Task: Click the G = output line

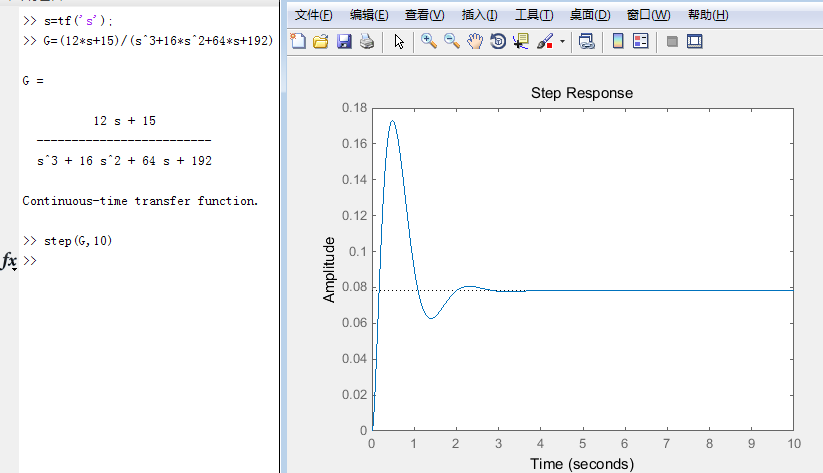Action: [33, 80]
